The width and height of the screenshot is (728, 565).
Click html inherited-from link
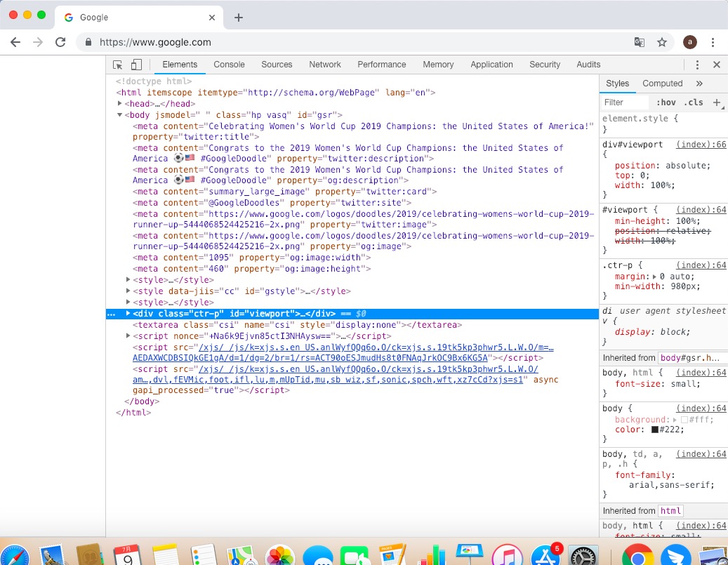tap(671, 511)
